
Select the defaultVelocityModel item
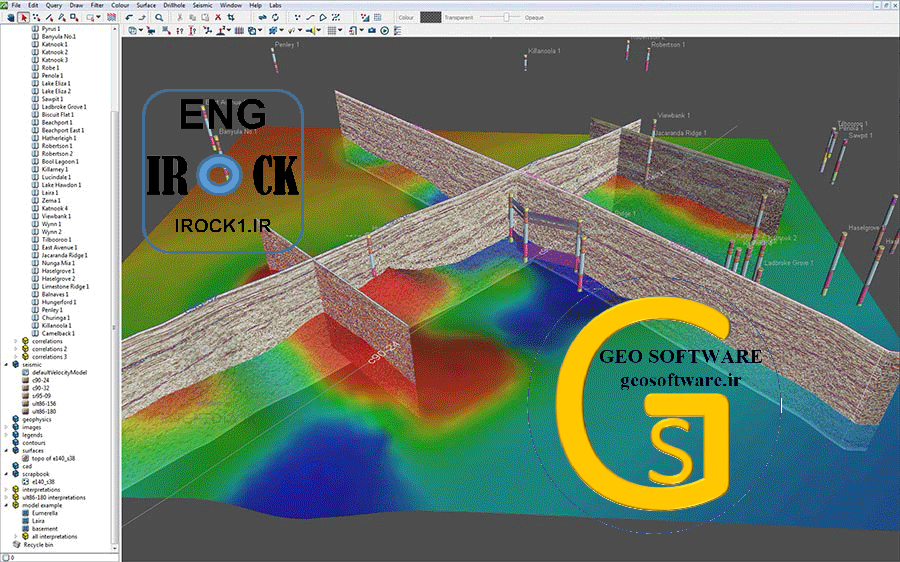tap(59, 373)
